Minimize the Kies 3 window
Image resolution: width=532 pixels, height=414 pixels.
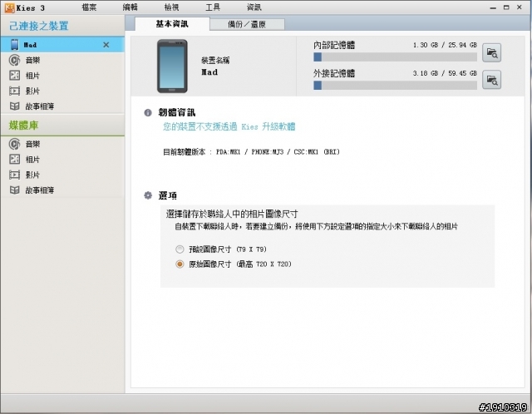[x=493, y=7]
